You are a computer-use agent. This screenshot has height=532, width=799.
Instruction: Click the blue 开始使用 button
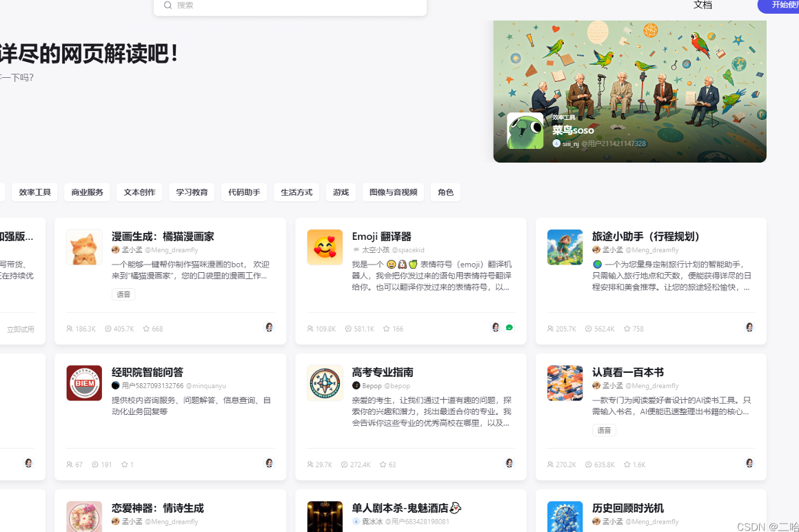(x=780, y=5)
